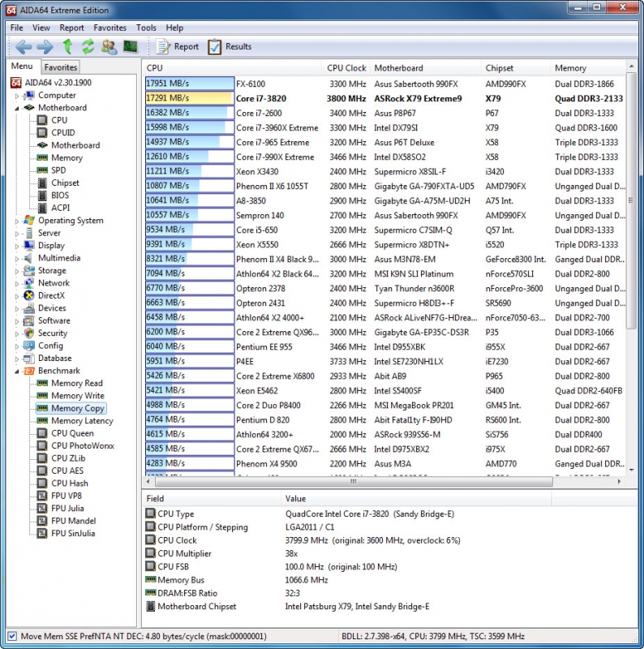Collapse the Benchmark tree node
This screenshot has width=644, height=649.
17,372
